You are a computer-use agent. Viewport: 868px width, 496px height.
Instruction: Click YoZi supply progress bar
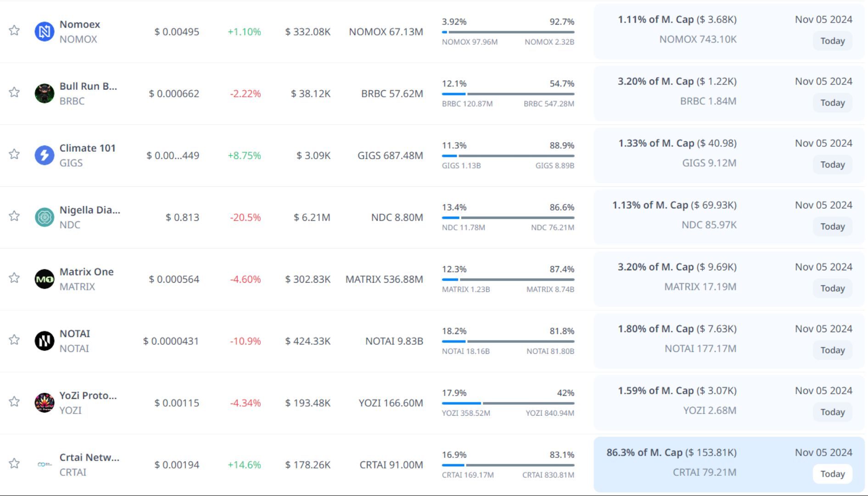(x=508, y=403)
